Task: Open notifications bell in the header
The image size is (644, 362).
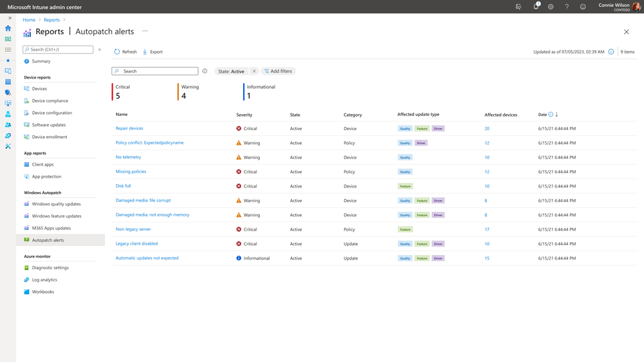Action: 536,6
